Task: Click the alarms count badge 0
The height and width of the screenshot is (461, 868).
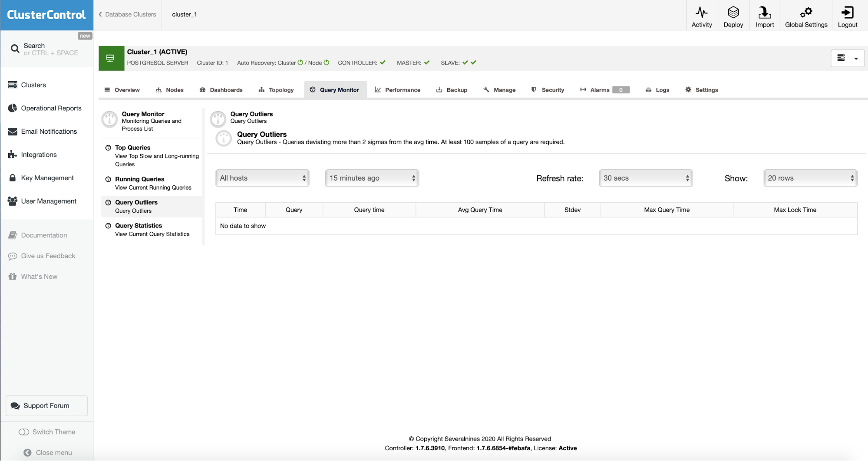Action: (x=621, y=90)
